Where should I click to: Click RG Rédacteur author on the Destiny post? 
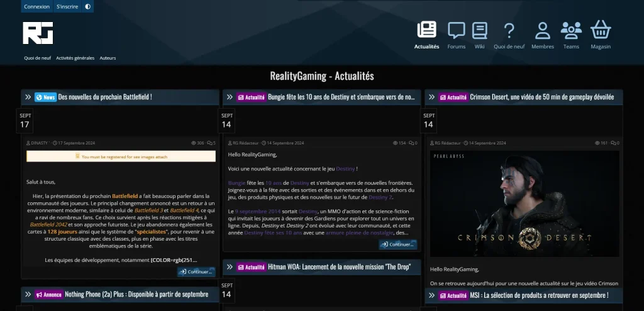coord(246,143)
